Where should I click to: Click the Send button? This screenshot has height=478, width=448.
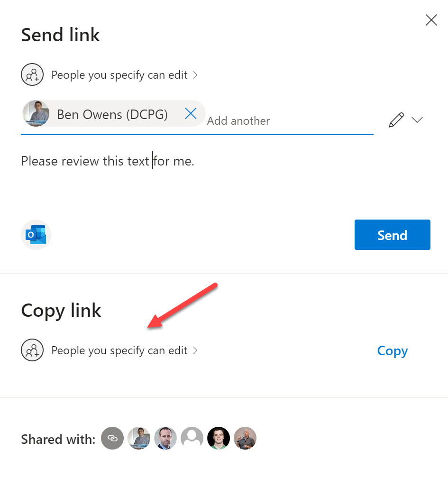tap(392, 235)
